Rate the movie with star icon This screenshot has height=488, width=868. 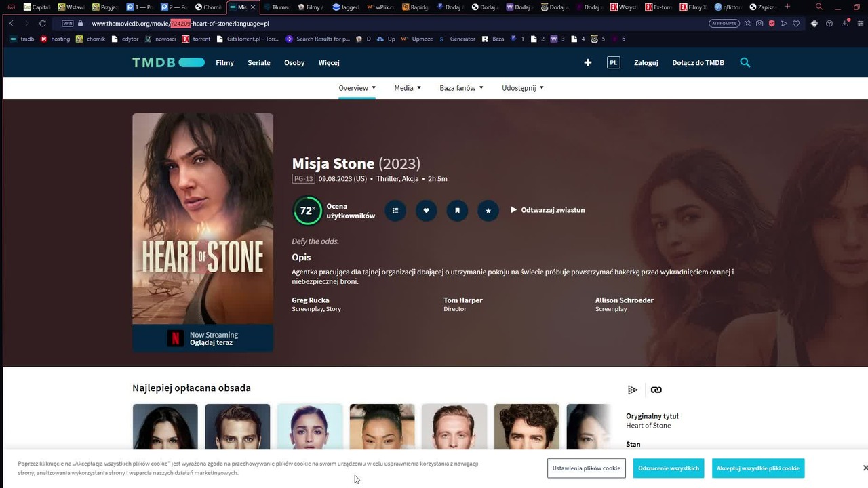pos(488,210)
